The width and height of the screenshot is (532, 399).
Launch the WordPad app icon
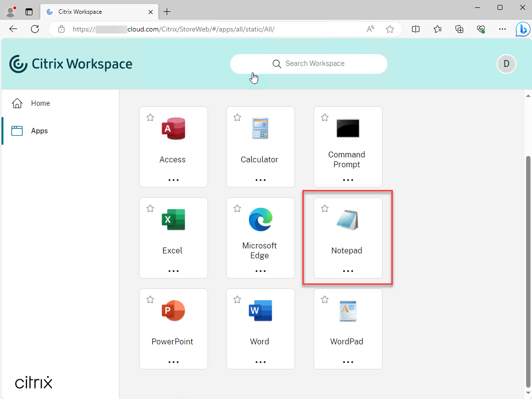(x=348, y=311)
